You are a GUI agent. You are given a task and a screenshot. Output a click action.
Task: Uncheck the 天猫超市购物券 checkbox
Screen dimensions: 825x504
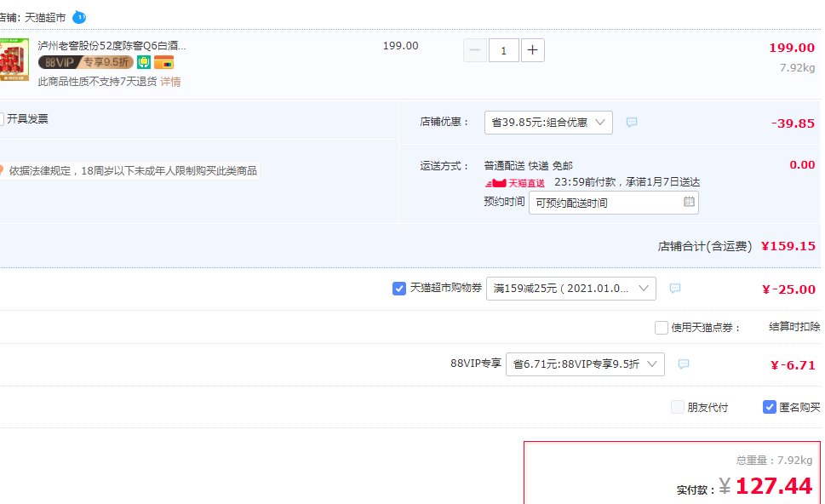point(398,289)
